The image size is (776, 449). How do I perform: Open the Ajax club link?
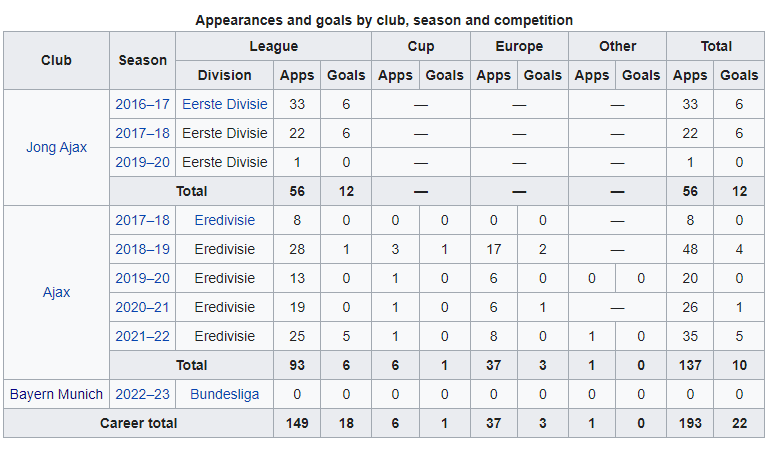pyautogui.click(x=56, y=293)
